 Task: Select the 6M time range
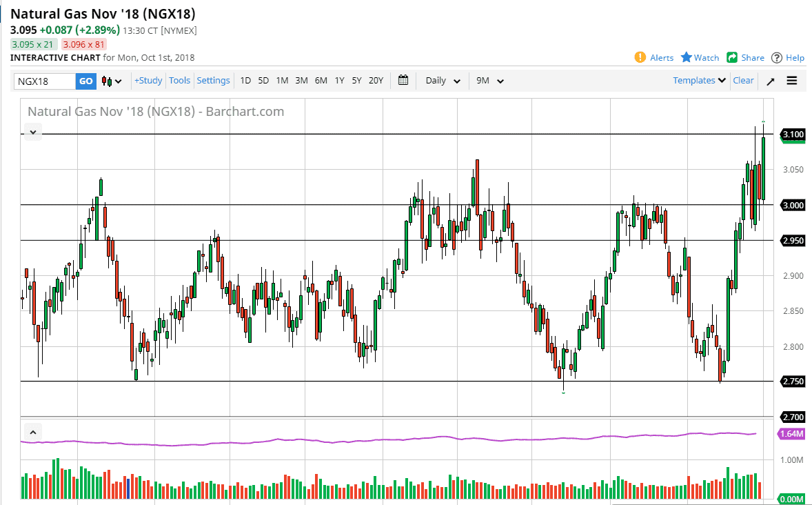(321, 80)
